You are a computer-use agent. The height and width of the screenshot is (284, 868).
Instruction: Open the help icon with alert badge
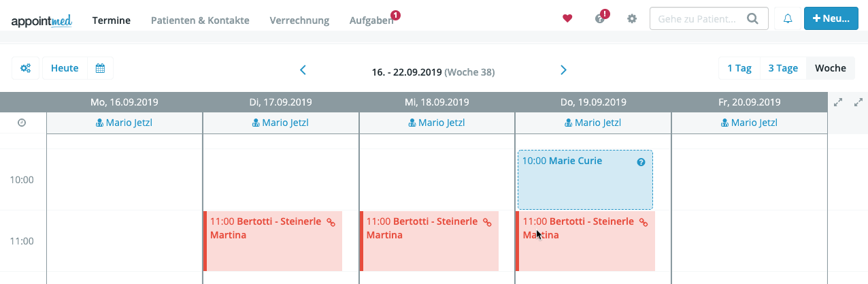click(x=601, y=18)
